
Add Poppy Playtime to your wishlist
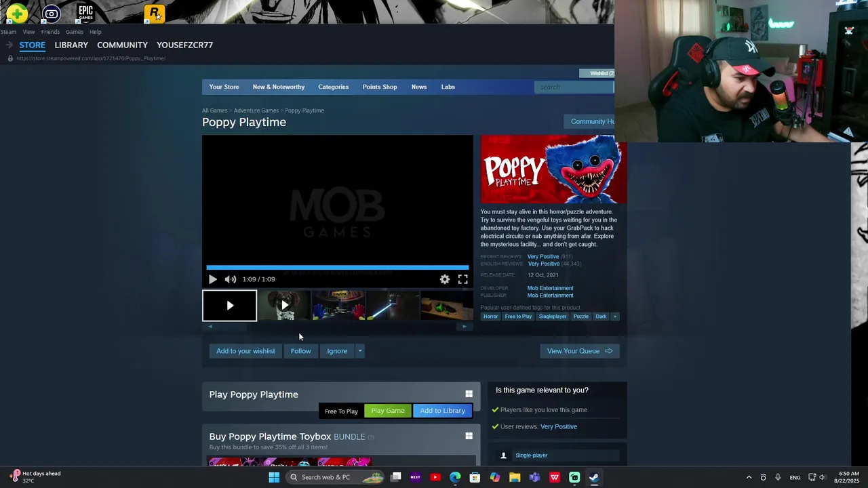[x=245, y=351]
